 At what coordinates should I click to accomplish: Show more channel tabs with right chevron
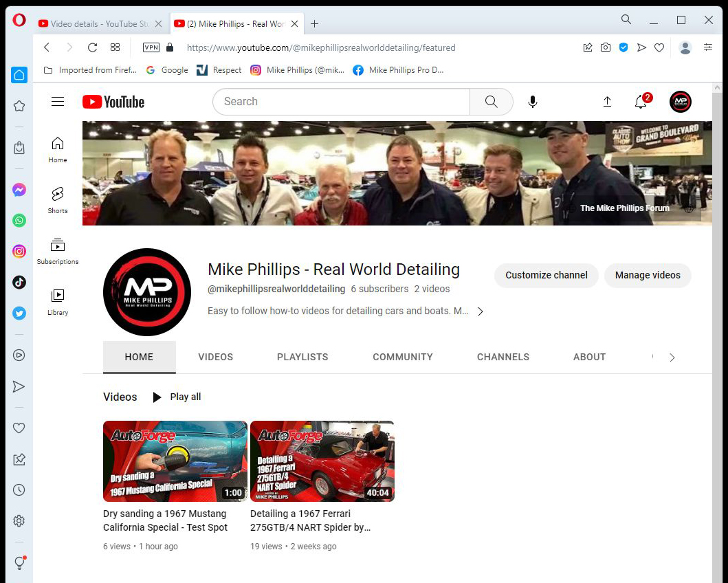tap(672, 357)
